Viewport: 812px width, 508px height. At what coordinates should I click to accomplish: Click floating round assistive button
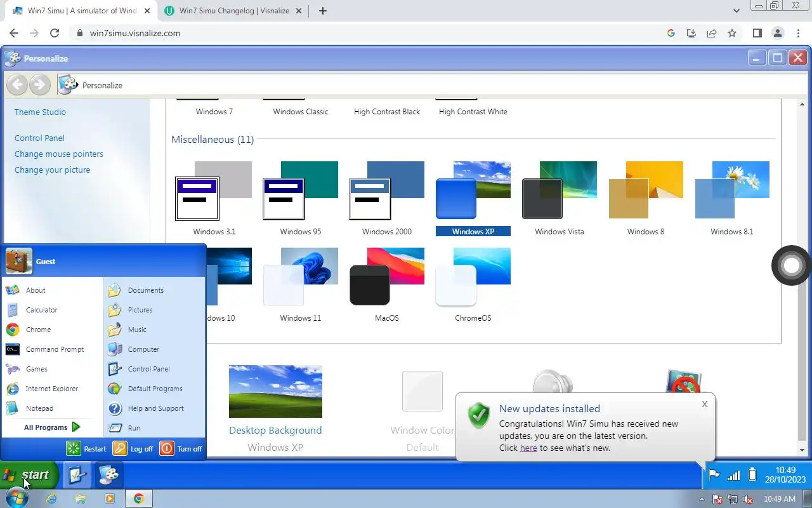pos(792,265)
